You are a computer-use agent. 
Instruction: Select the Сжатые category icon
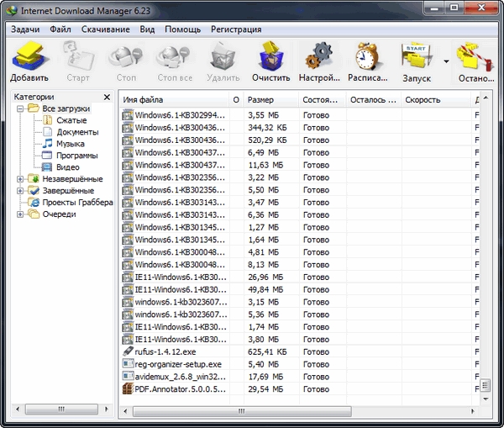pyautogui.click(x=48, y=120)
